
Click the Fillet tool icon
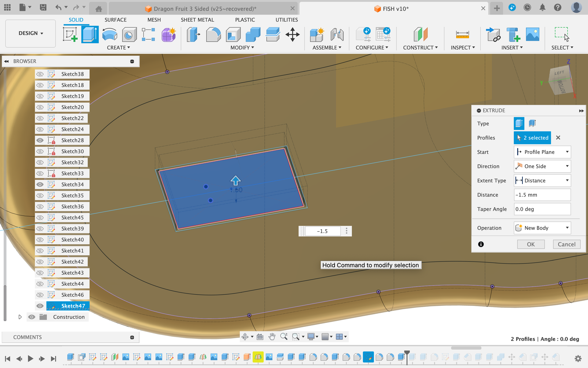tap(213, 34)
